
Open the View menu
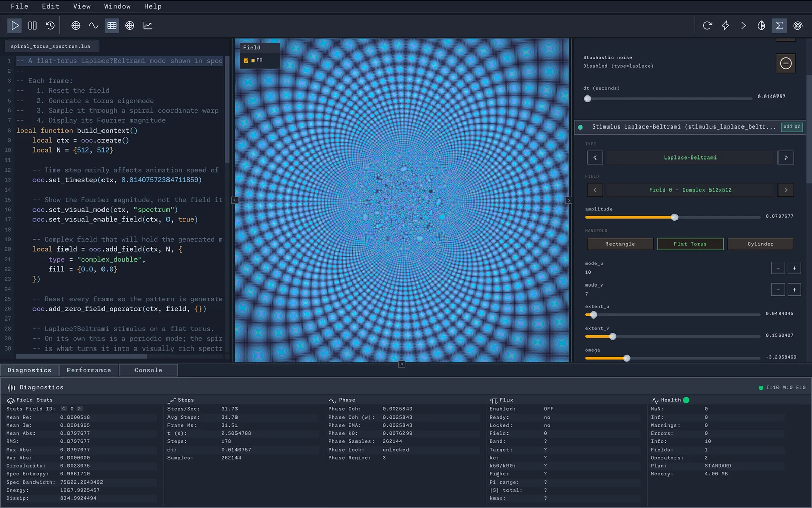(82, 6)
